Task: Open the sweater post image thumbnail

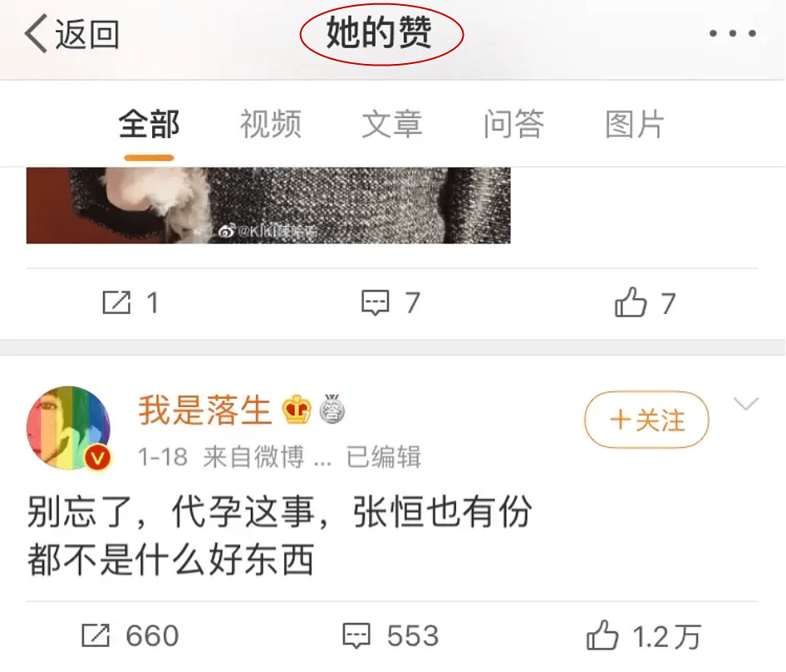Action: click(x=268, y=205)
